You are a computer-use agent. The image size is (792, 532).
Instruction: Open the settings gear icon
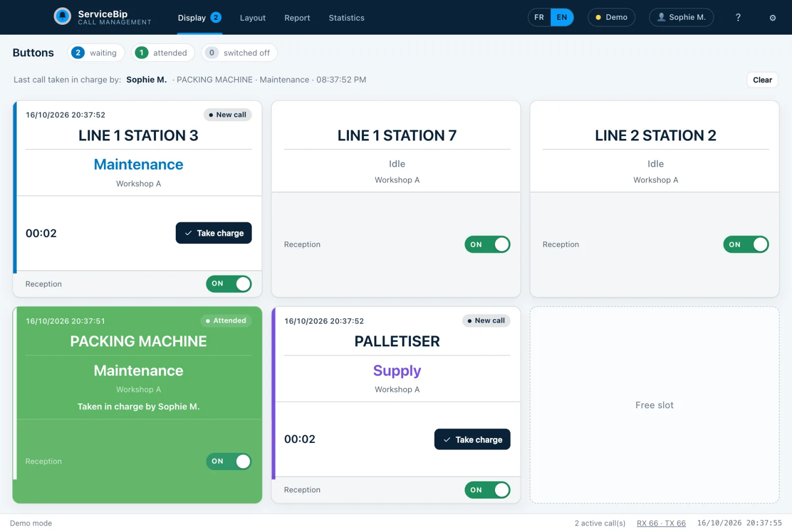click(x=773, y=18)
